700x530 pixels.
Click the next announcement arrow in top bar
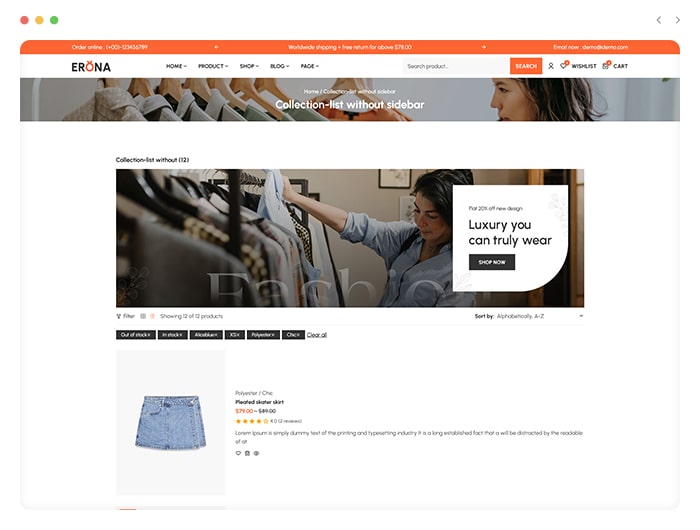pyautogui.click(x=483, y=47)
